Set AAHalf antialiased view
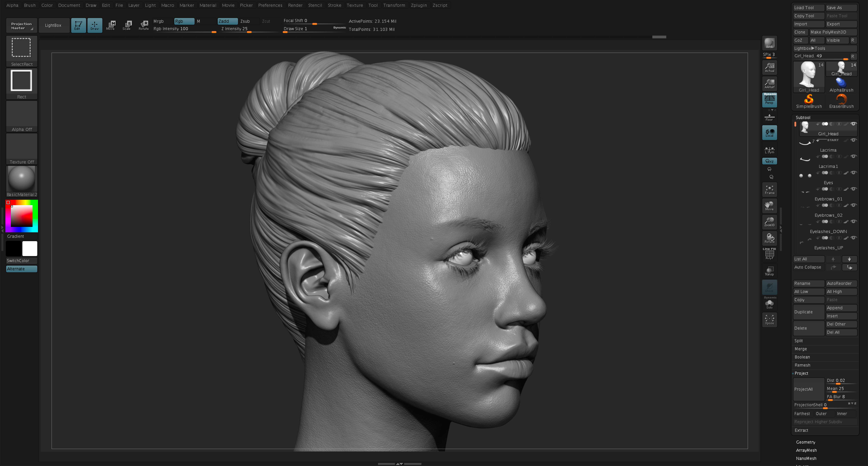 pyautogui.click(x=769, y=84)
